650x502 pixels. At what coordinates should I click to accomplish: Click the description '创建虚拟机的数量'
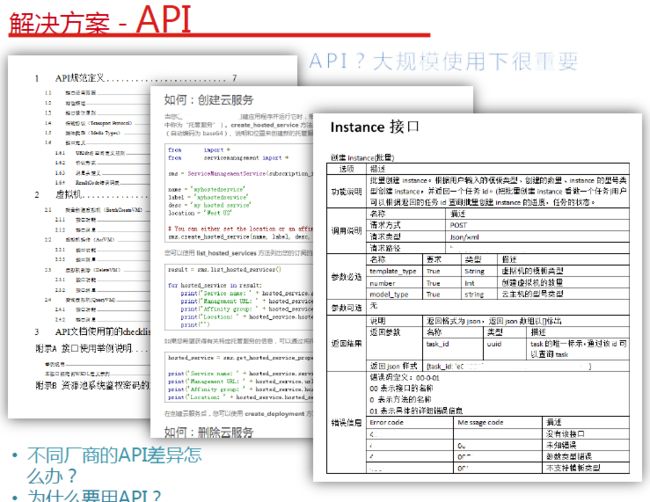pyautogui.click(x=532, y=282)
